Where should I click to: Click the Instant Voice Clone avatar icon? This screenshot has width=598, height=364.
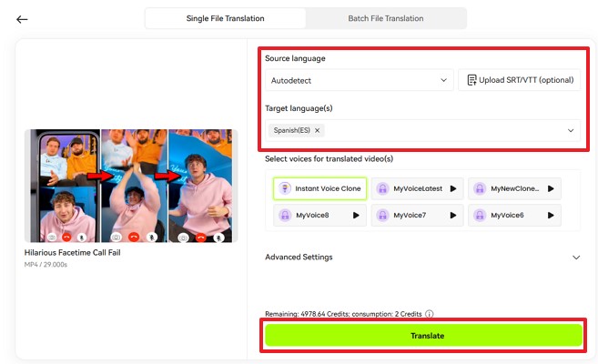(284, 188)
